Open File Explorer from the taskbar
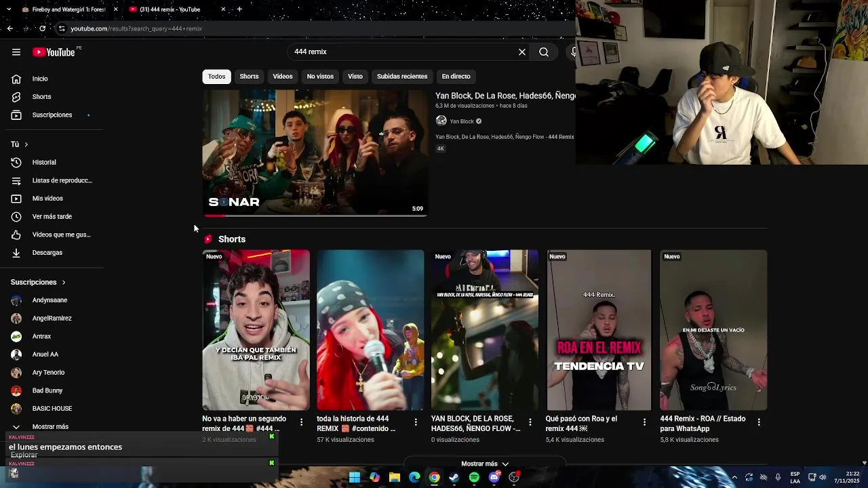The width and height of the screenshot is (868, 488). pyautogui.click(x=394, y=477)
